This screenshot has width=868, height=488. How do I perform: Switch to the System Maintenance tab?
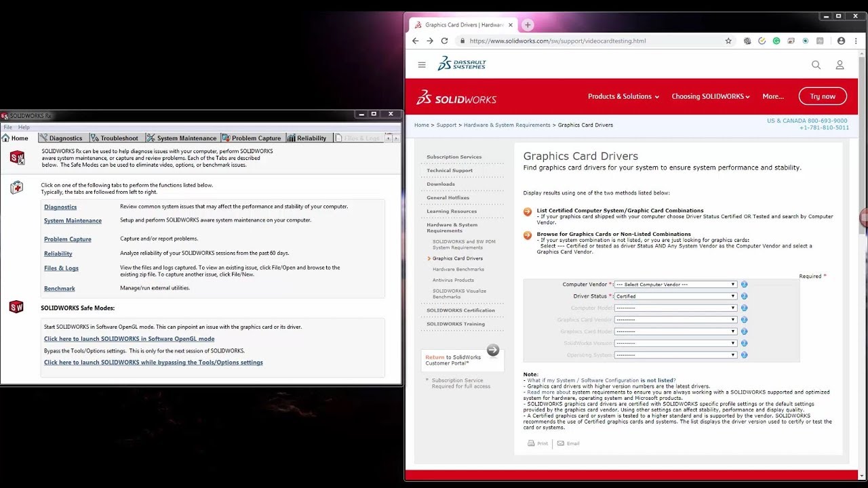pyautogui.click(x=182, y=138)
